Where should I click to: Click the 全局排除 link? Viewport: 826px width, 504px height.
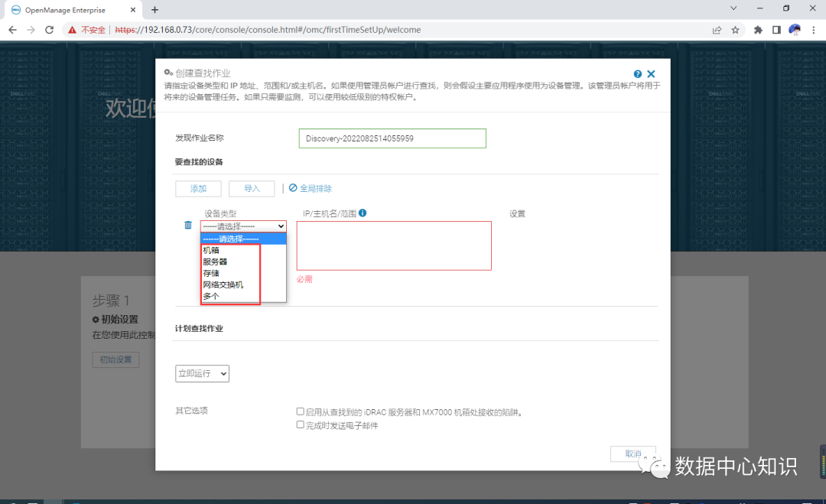pos(311,189)
